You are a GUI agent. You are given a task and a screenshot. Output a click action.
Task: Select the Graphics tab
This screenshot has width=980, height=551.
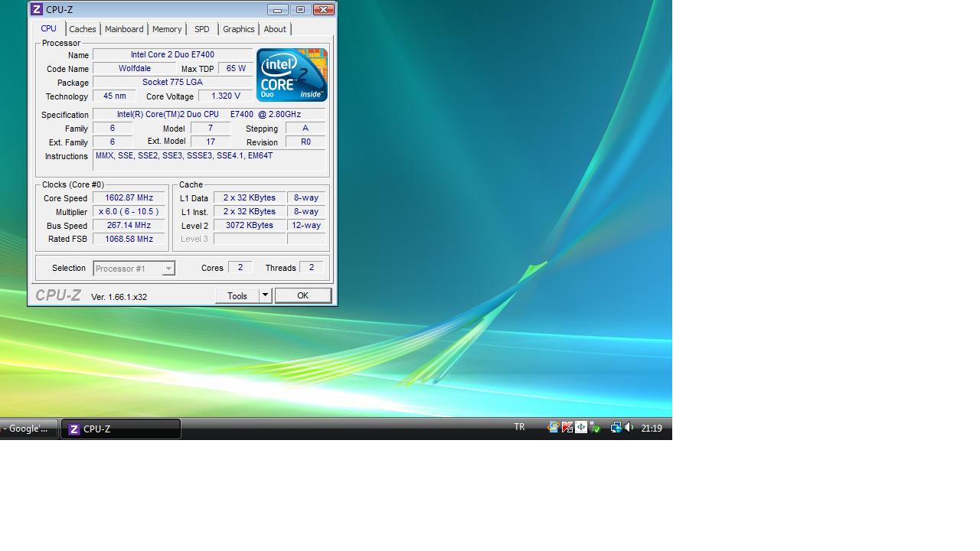coord(239,29)
